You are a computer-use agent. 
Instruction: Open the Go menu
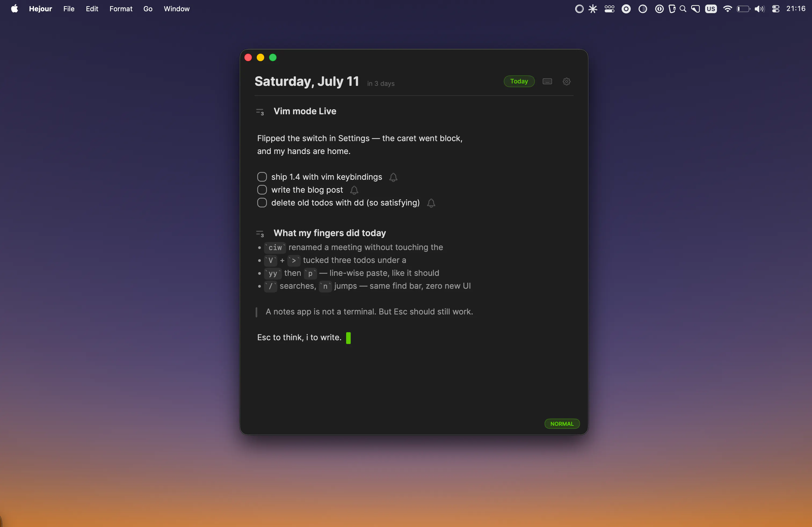(148, 9)
